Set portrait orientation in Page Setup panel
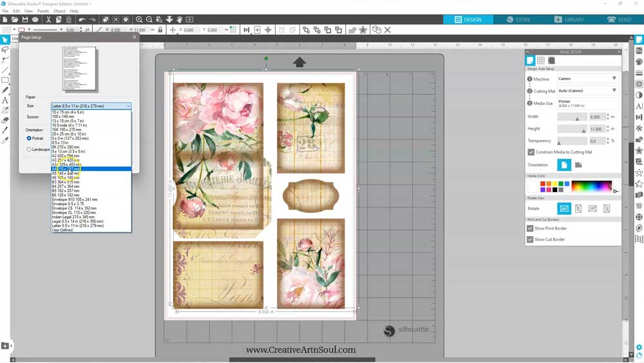This screenshot has width=644, height=363. [564, 165]
